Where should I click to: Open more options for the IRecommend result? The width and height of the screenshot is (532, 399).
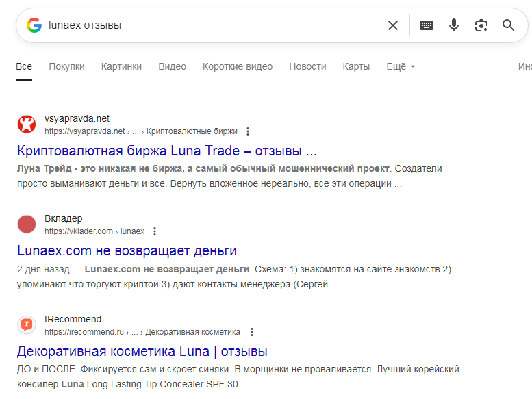point(251,332)
